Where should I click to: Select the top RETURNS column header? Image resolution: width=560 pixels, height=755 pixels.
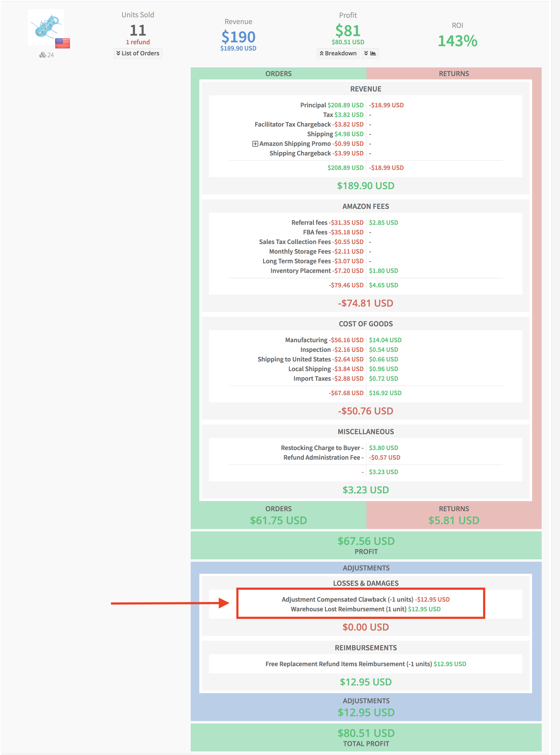pyautogui.click(x=454, y=74)
